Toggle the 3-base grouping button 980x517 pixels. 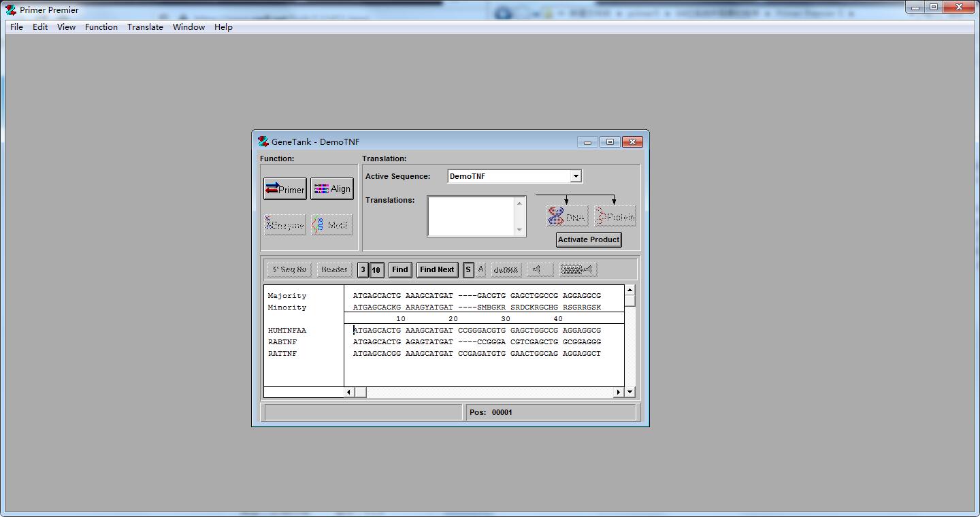pos(363,270)
